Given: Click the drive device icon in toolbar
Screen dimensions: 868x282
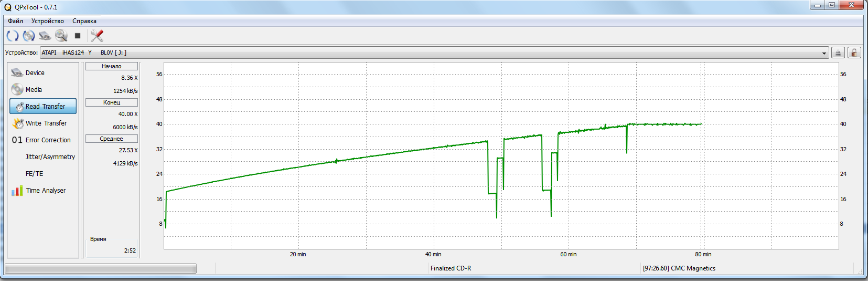Looking at the screenshot, I should 45,36.
